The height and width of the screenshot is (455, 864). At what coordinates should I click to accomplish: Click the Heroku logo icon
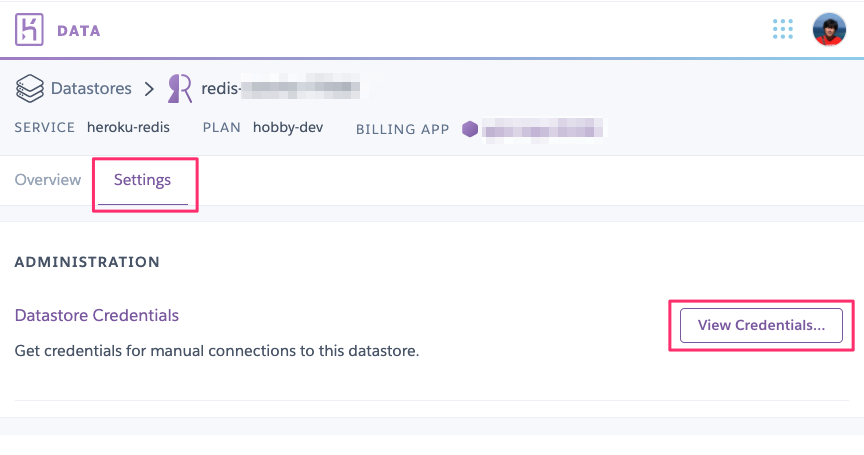tap(29, 30)
